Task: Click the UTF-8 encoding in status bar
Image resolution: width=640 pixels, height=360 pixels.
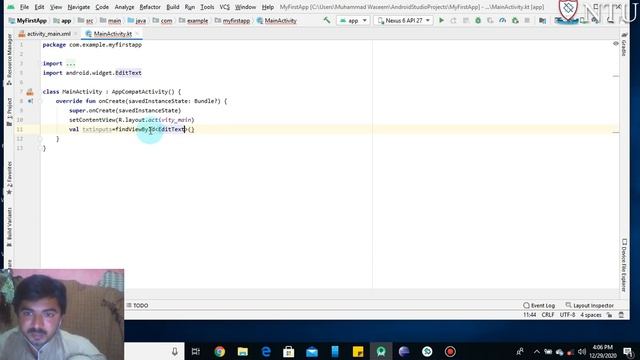Action: tap(567, 315)
